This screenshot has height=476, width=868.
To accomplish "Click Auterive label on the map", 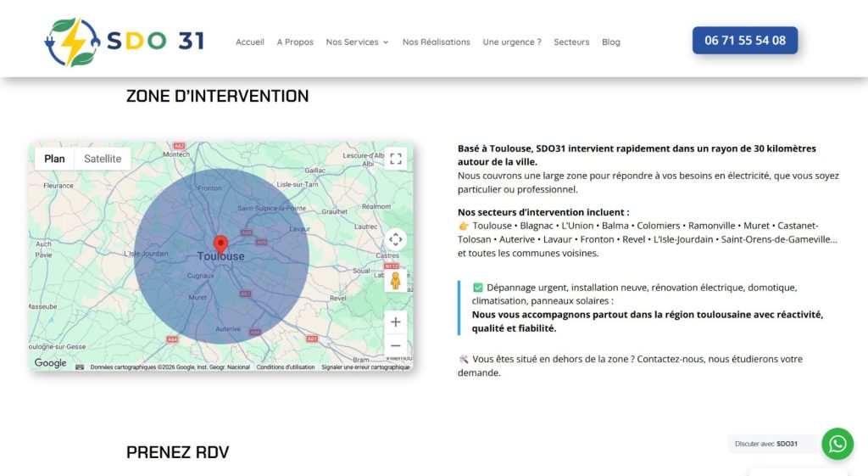I will point(228,328).
